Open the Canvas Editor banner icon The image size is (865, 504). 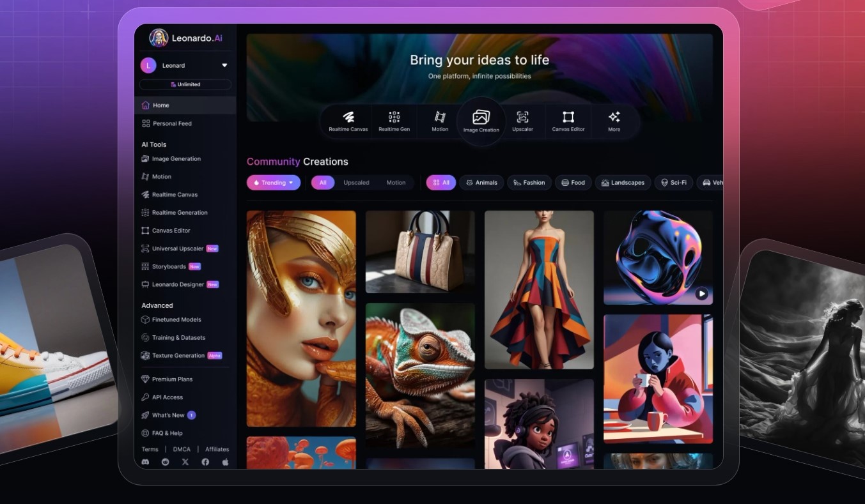pos(568,121)
